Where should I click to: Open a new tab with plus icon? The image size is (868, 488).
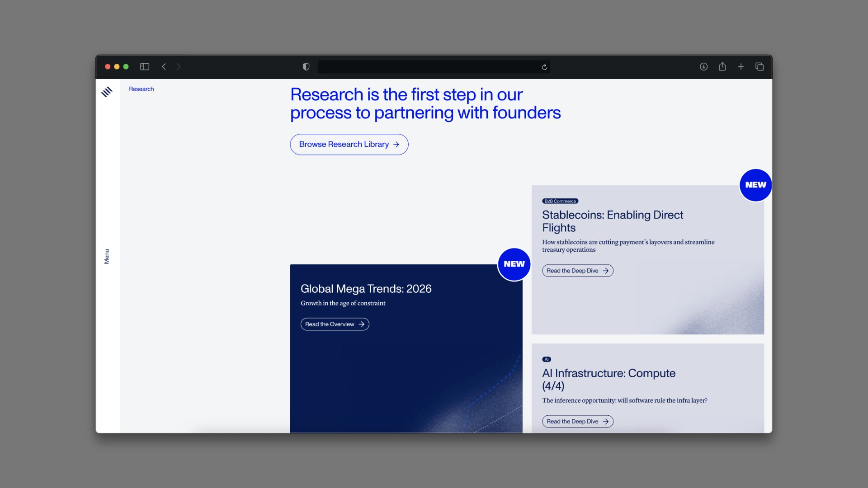tap(741, 66)
